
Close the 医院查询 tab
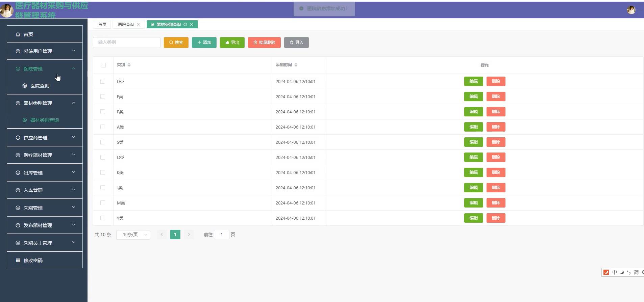[138, 24]
